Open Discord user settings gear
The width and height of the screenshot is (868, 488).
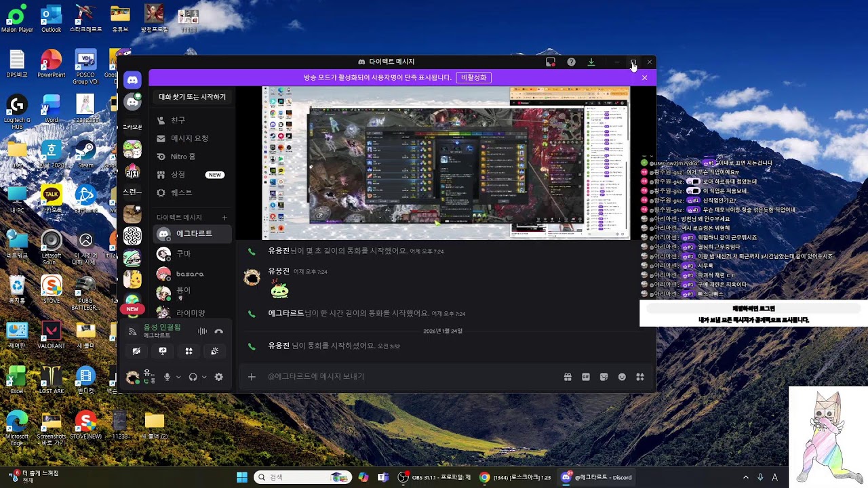point(218,377)
